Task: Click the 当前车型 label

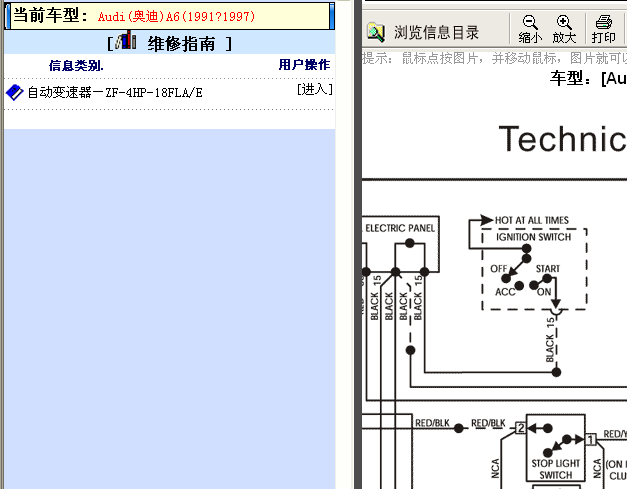Action: pos(50,15)
